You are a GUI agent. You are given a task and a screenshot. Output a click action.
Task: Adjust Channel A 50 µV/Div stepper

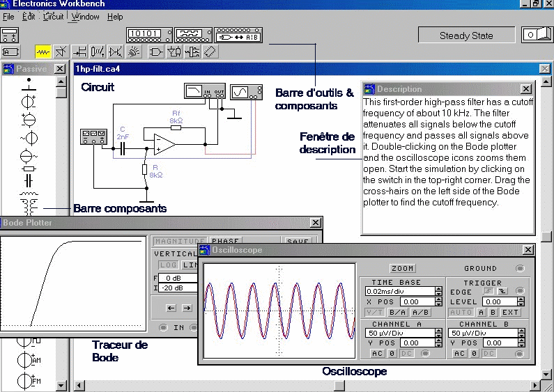pyautogui.click(x=438, y=333)
